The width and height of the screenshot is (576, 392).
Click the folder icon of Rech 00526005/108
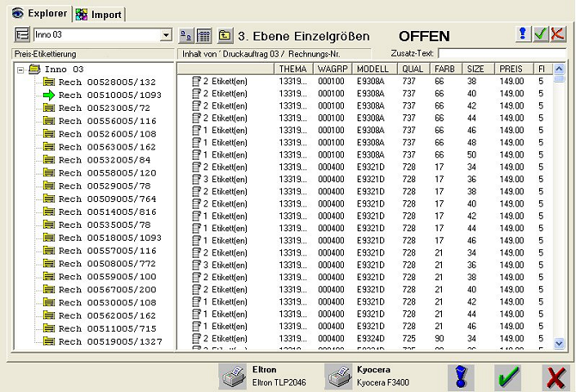click(49, 134)
